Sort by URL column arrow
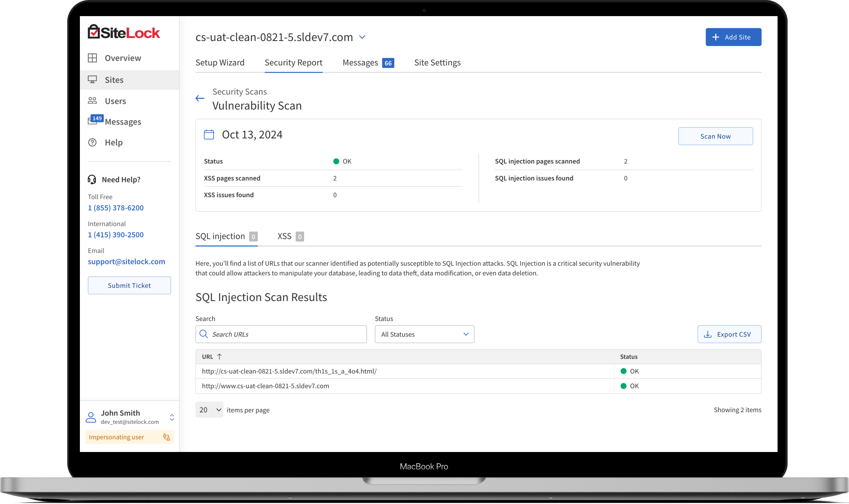The width and height of the screenshot is (849, 504). click(x=219, y=356)
